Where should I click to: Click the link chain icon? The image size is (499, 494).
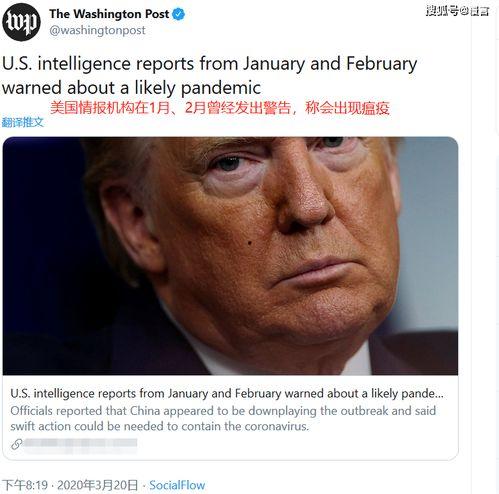pyautogui.click(x=16, y=444)
